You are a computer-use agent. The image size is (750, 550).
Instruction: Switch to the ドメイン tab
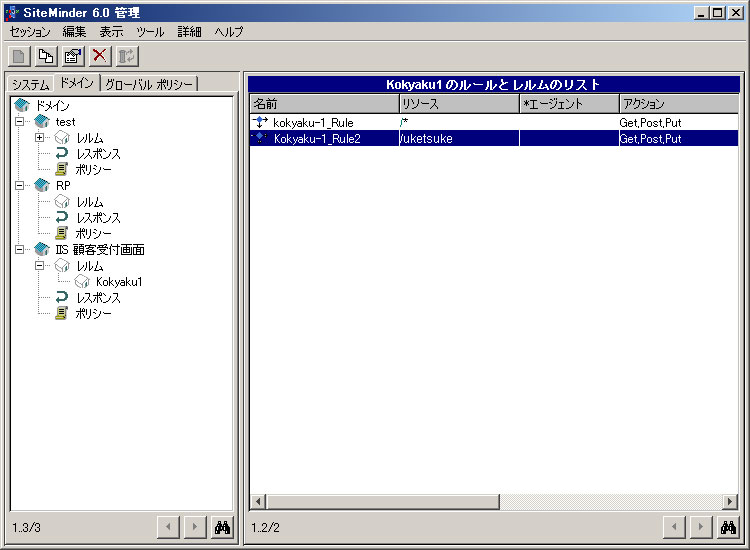coord(77,83)
